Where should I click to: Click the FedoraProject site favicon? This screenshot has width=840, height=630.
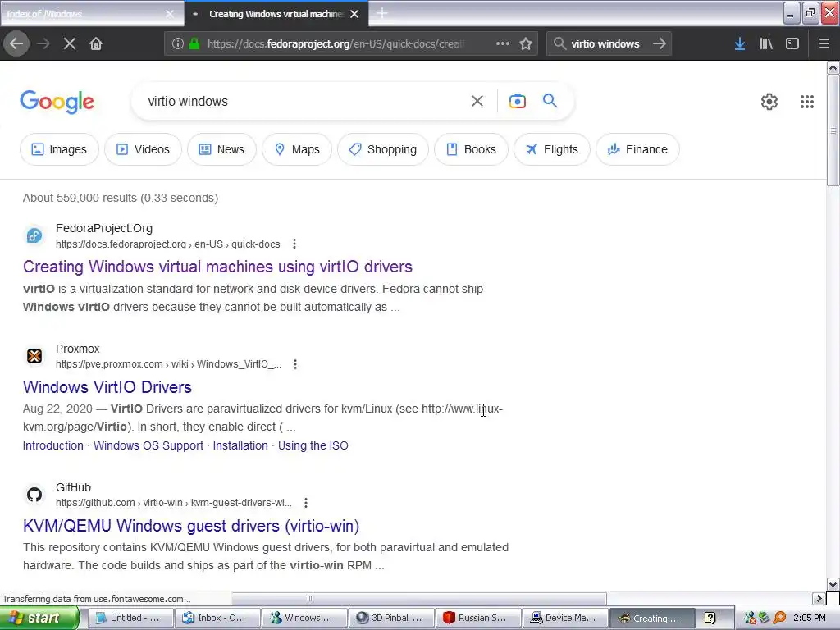tap(34, 235)
